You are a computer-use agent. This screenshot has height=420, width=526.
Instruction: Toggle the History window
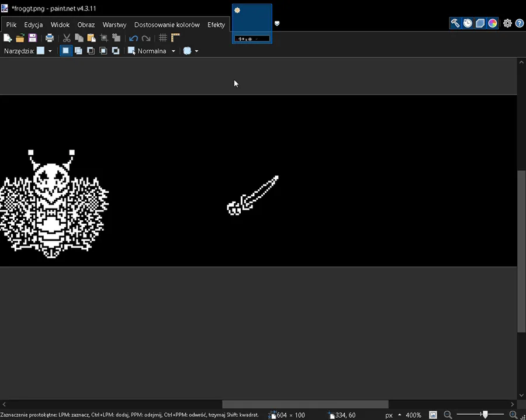click(468, 23)
